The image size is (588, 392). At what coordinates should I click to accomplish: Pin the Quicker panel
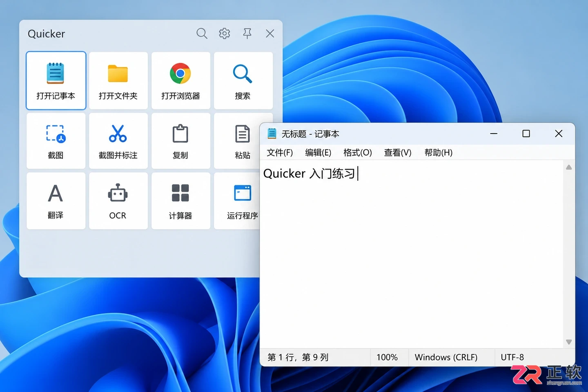pos(247,33)
